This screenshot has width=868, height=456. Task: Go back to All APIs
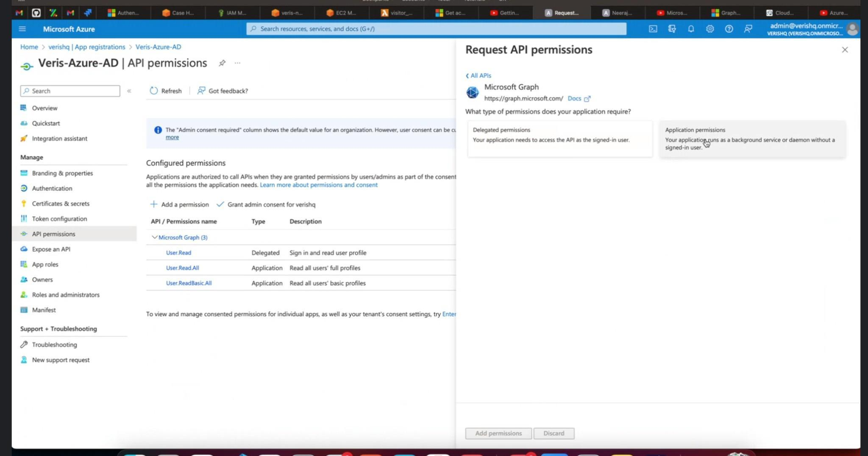[x=479, y=75]
